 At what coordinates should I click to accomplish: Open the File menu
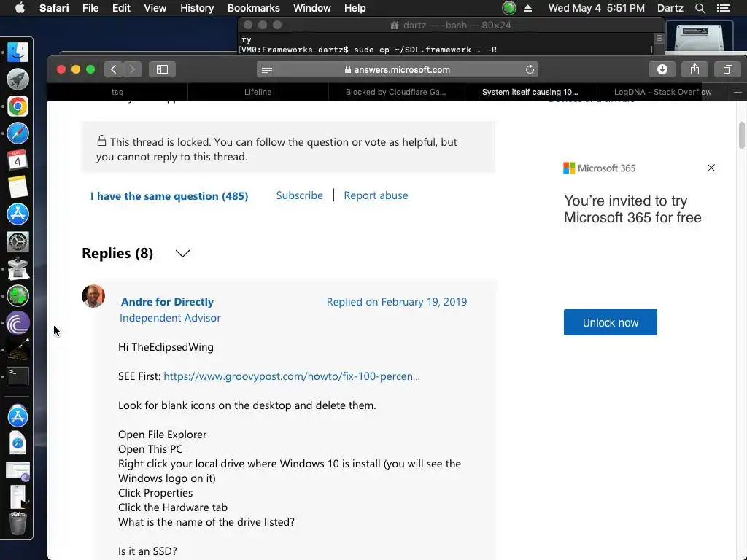coord(90,8)
